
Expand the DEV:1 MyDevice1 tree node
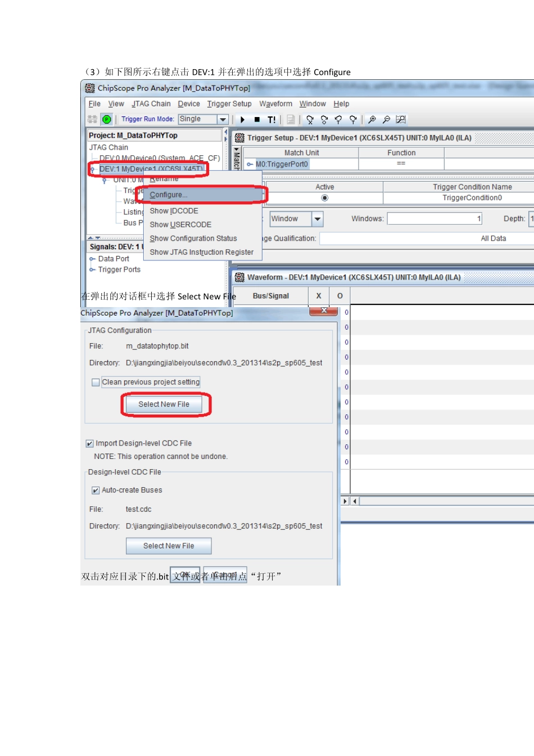[x=92, y=169]
